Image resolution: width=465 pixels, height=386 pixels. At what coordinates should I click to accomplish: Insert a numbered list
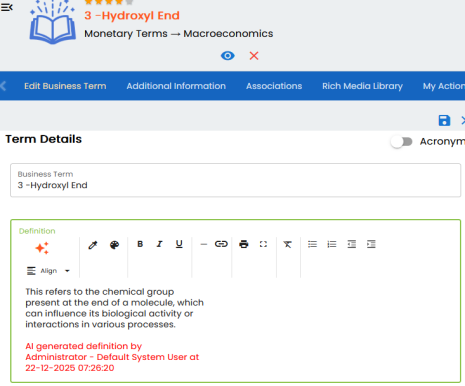[332, 244]
